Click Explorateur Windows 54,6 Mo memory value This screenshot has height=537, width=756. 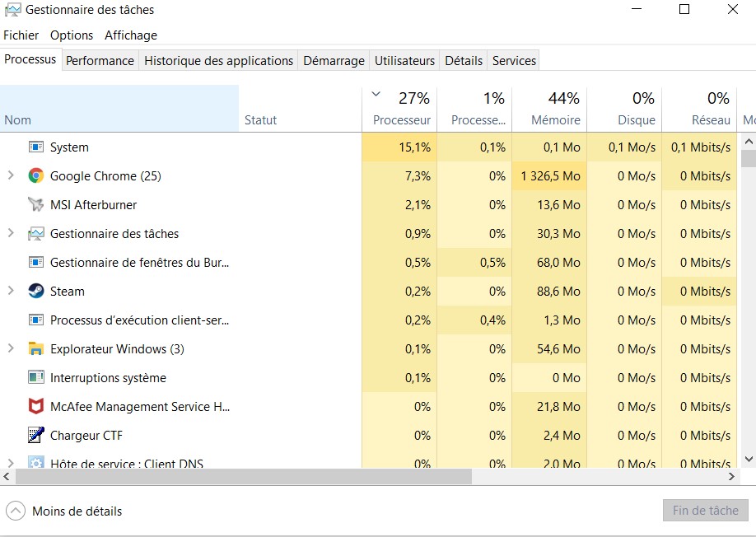(x=558, y=349)
